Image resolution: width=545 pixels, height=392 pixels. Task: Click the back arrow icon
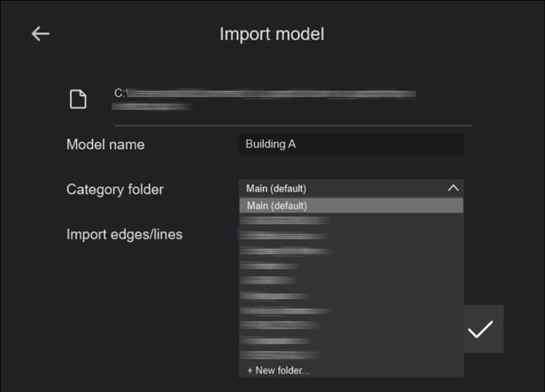(40, 34)
